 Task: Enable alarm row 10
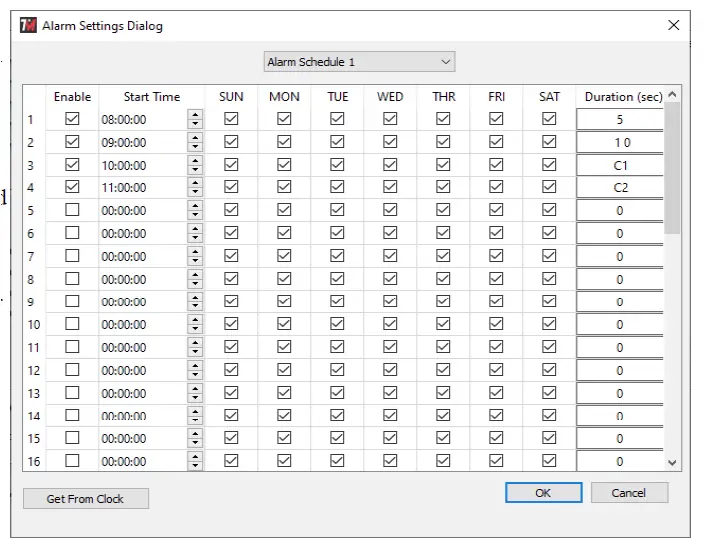point(72,324)
